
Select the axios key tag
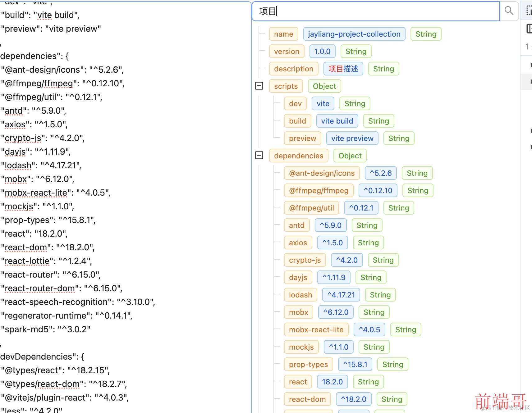(x=298, y=243)
